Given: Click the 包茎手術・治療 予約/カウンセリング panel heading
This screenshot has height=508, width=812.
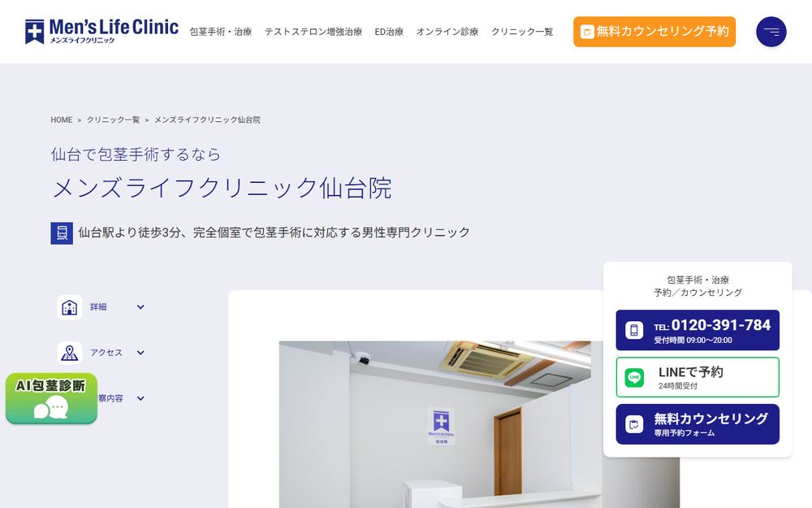Looking at the screenshot, I should point(698,286).
